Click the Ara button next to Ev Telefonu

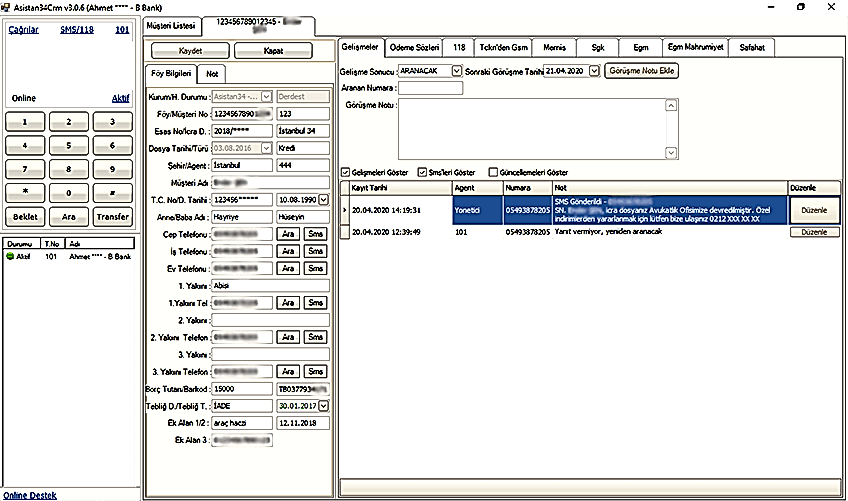tap(289, 269)
